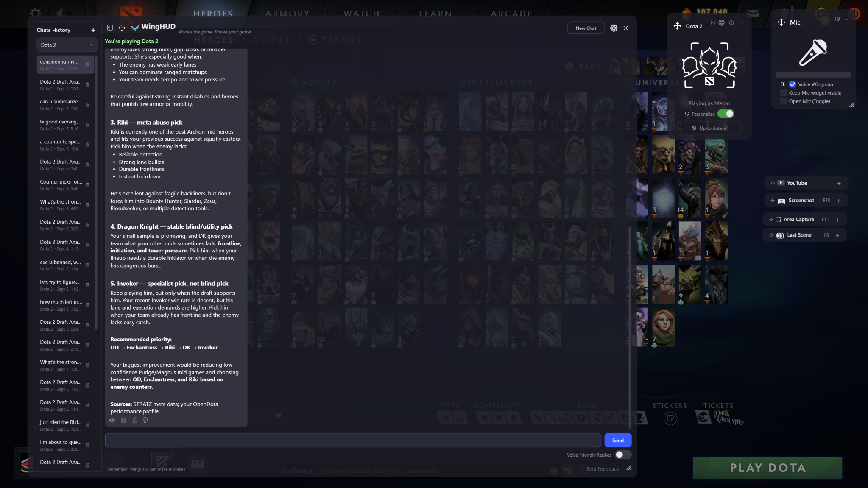Minimize the Dota 2 widget
868x488 pixels.
coord(742,23)
